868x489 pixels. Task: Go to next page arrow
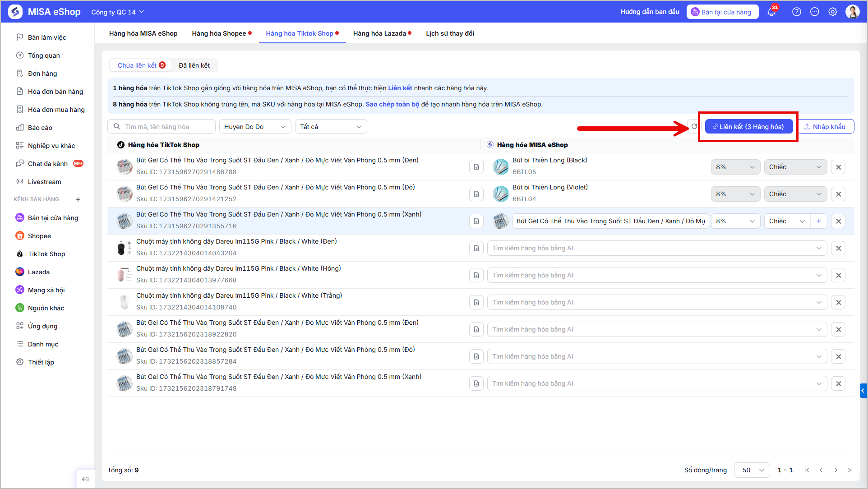pos(836,470)
